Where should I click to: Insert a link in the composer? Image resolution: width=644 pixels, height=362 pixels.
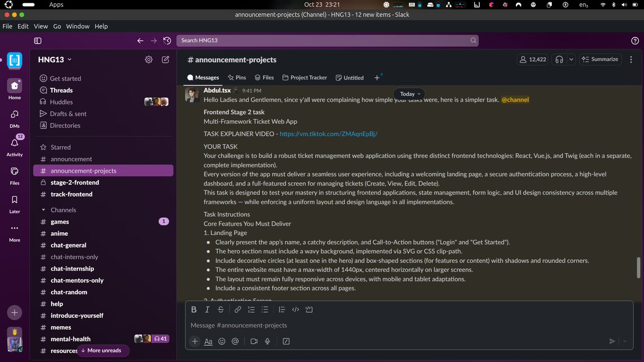[238, 309]
